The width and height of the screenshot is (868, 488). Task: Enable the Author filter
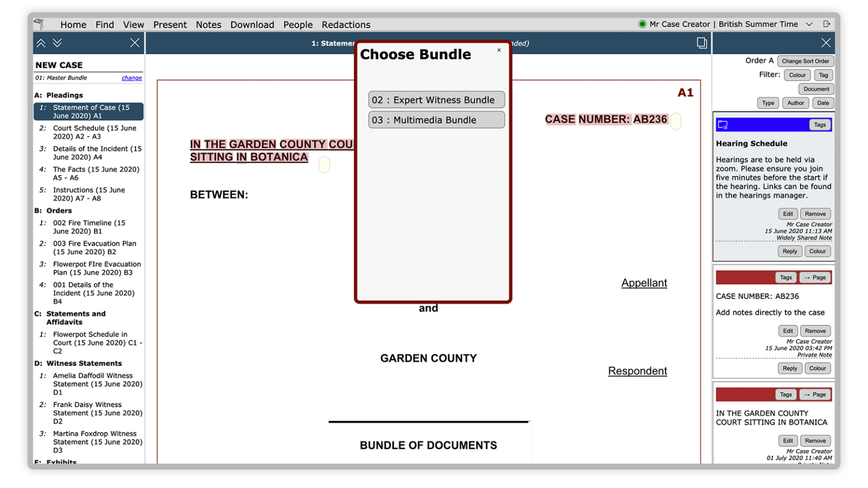point(796,103)
